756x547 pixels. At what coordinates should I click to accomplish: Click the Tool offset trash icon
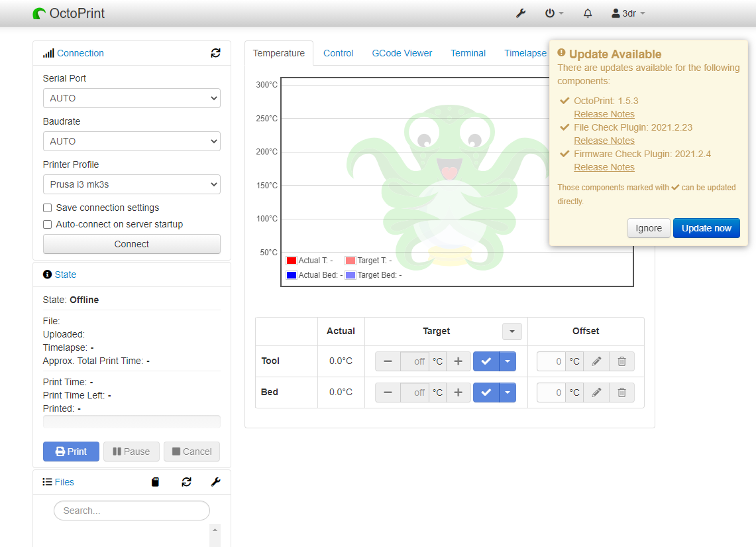coord(622,361)
